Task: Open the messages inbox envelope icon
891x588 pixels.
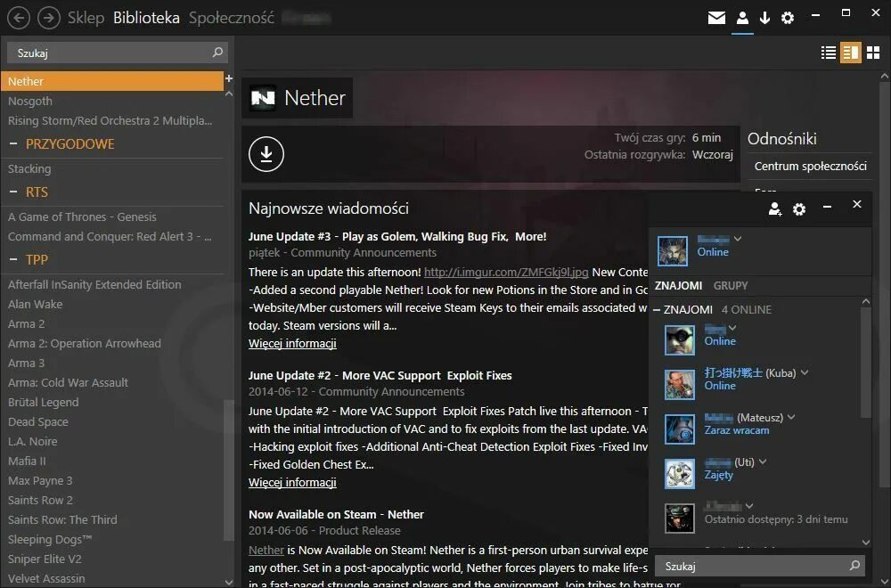Action: tap(716, 17)
